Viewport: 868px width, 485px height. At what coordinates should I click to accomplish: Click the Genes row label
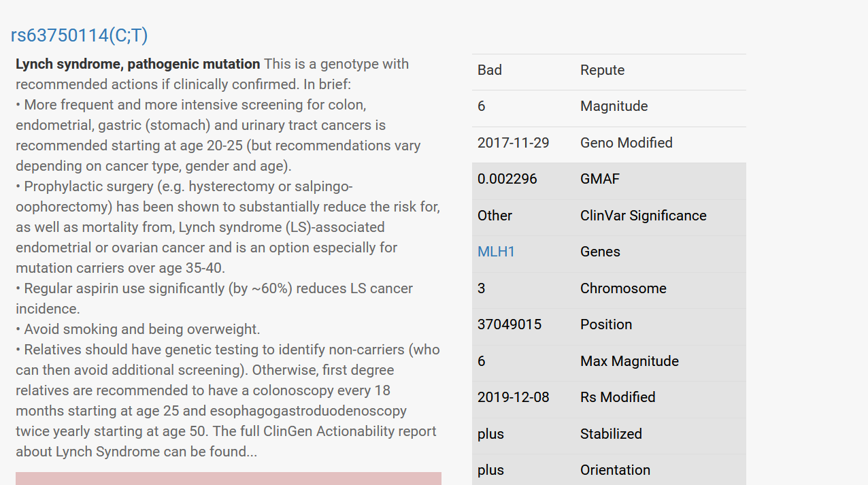[x=600, y=252]
